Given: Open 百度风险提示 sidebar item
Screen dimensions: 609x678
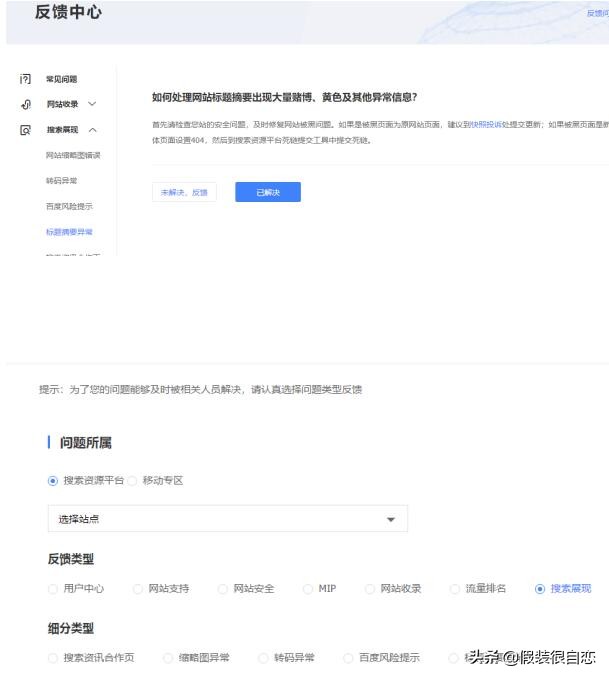Looking at the screenshot, I should [69, 206].
